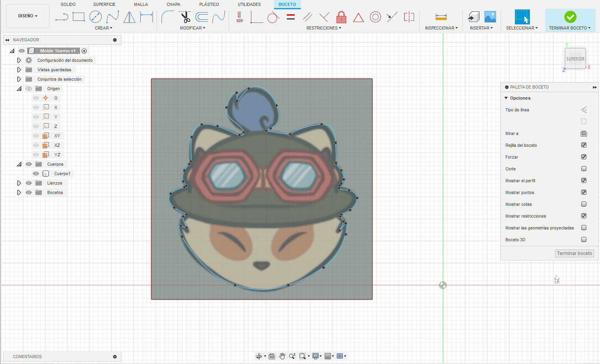Click the Measure ruler icon
600x364 pixels.
click(x=441, y=17)
